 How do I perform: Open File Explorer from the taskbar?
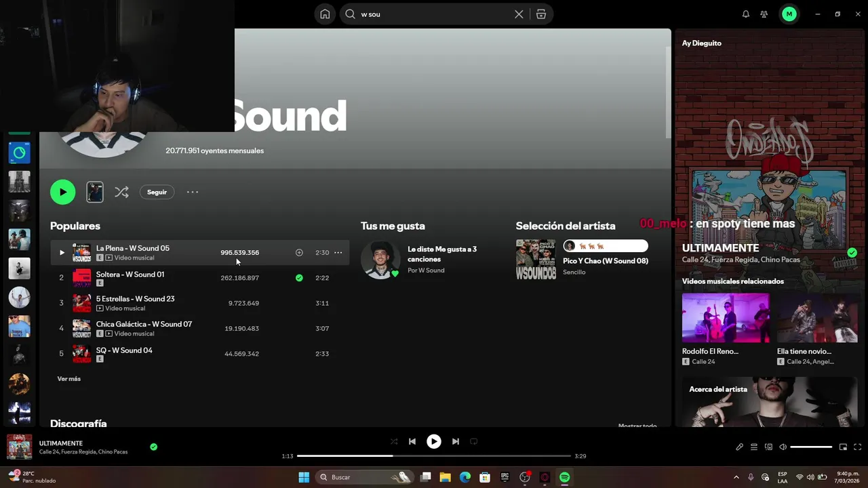(446, 477)
